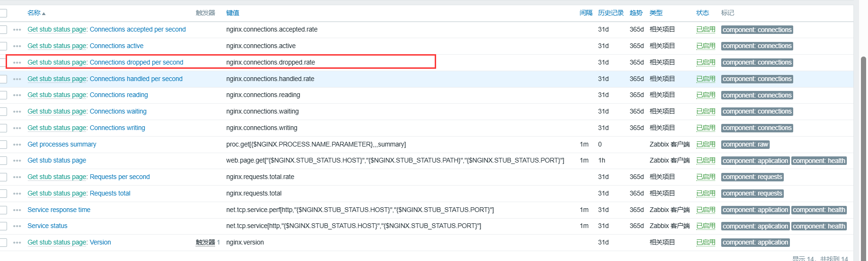Screen dimensions: 868x261
Task: Click the three-dots icon for Connections waiting
Action: click(17, 112)
